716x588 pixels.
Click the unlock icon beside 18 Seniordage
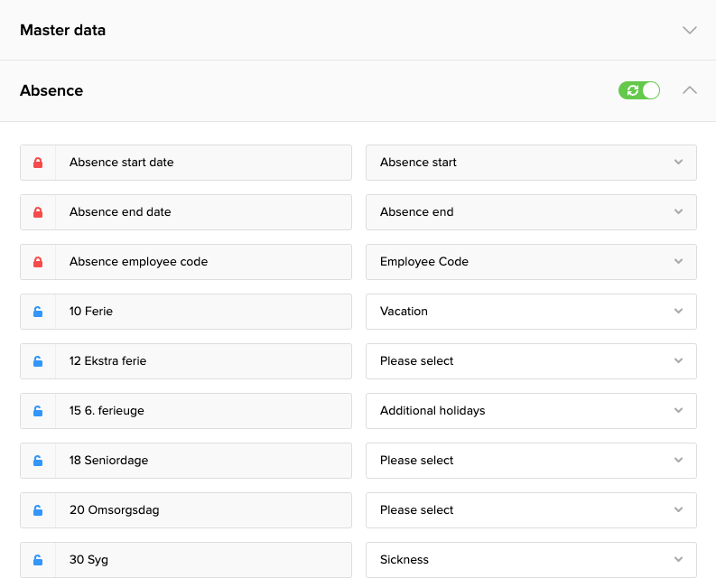pos(38,461)
